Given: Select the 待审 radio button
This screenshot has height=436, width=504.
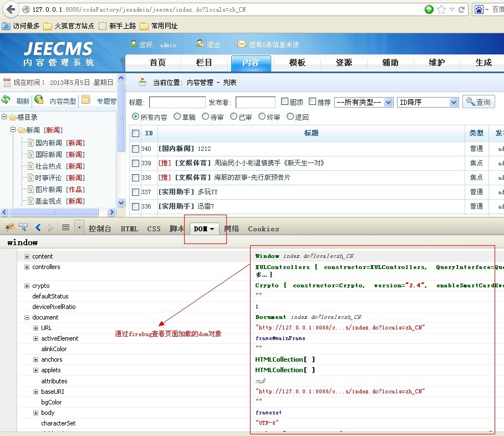Looking at the screenshot, I should tap(205, 116).
